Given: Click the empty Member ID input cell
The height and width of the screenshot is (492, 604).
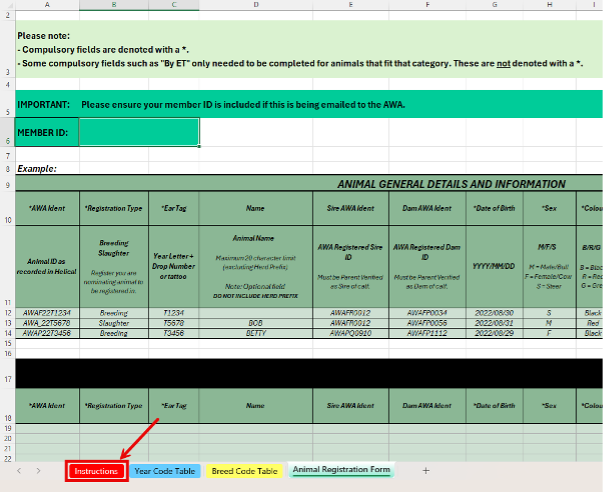Looking at the screenshot, I should pos(139,132).
